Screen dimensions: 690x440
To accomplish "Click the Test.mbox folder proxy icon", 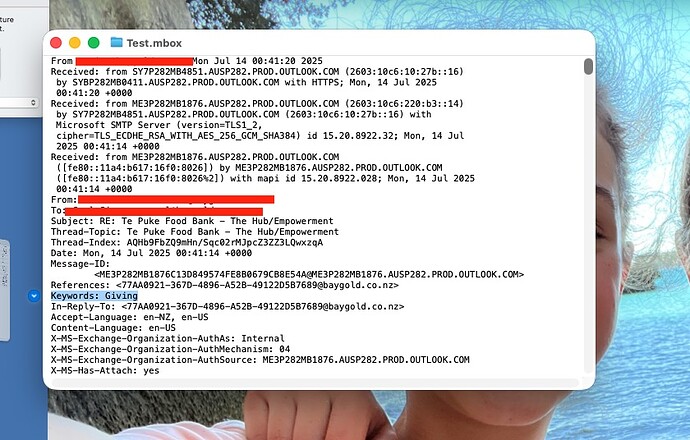I will tap(116, 42).
